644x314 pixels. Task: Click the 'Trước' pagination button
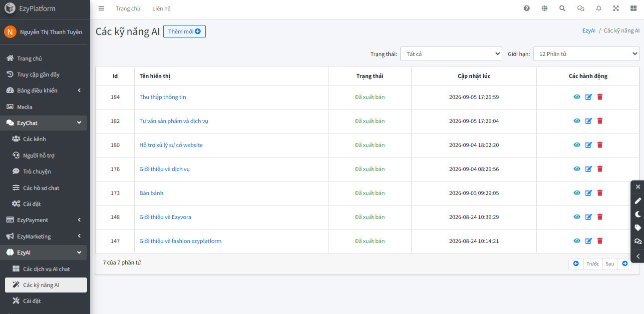(x=593, y=263)
